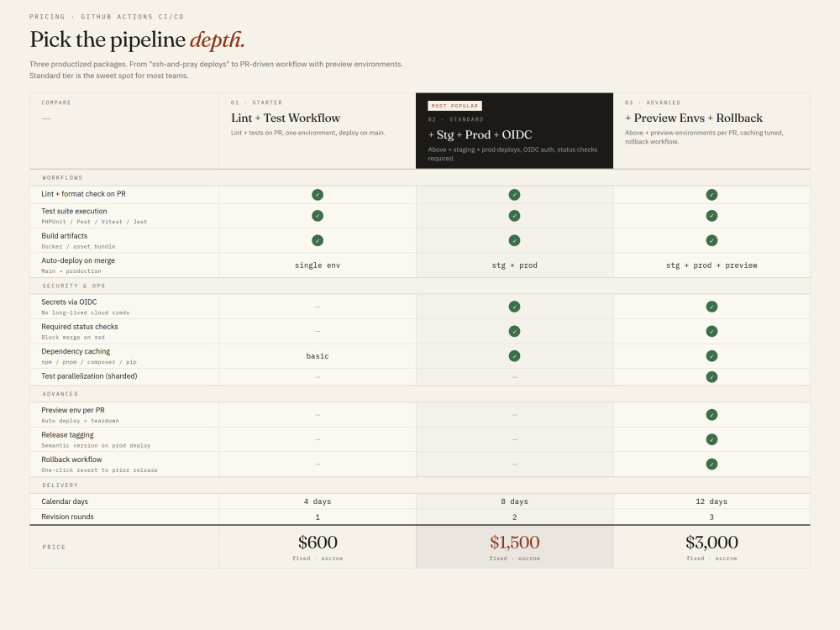Click 'Auto-deploy on merge' row label
The height and width of the screenshot is (630, 840).
[78, 260]
